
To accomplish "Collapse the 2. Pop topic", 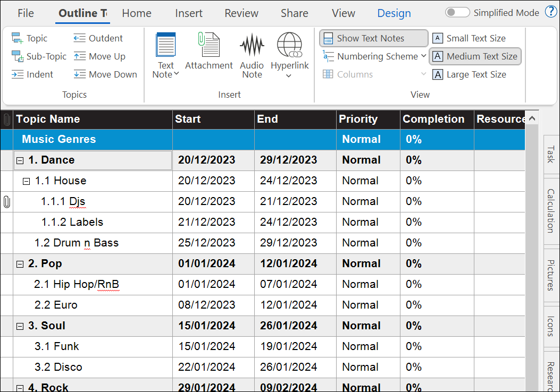I will [20, 264].
